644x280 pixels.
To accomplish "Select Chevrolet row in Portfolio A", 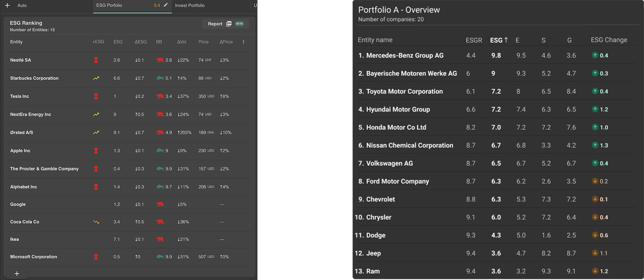I will [496, 199].
